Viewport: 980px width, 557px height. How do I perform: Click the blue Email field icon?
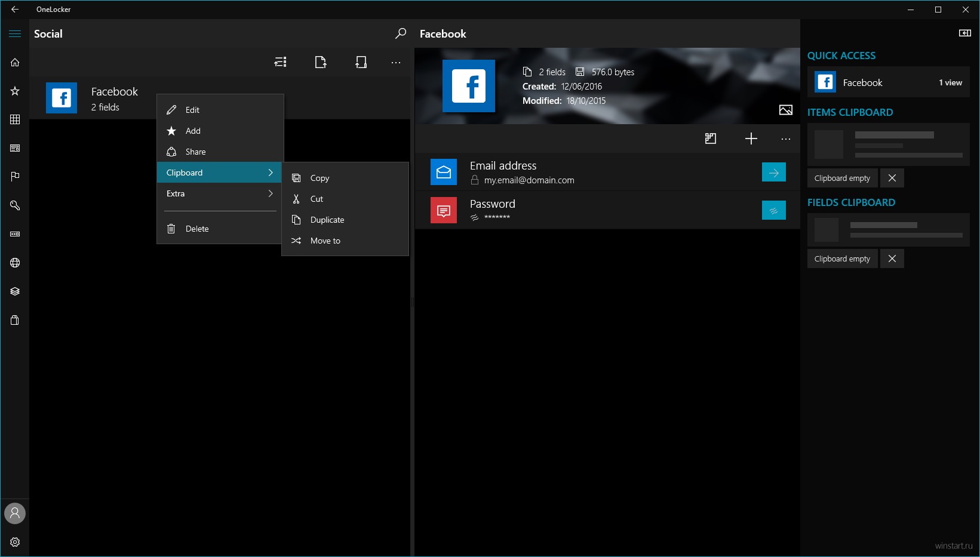click(444, 172)
